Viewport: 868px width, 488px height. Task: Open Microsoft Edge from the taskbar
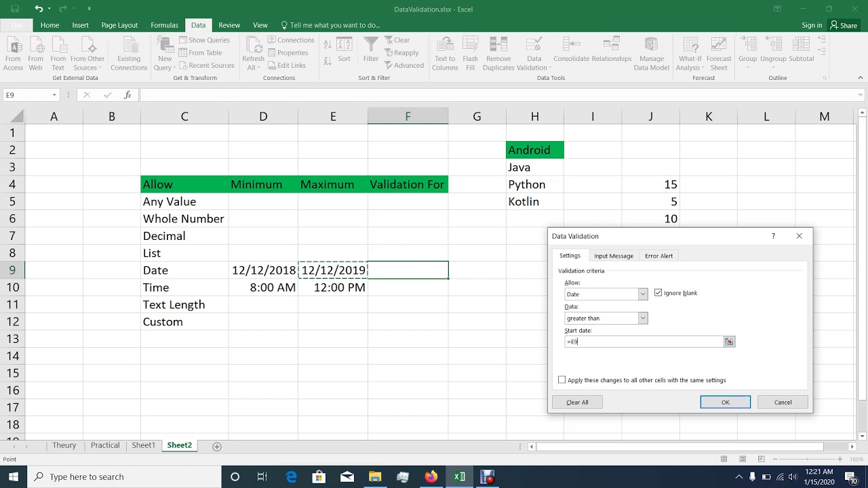[292, 476]
